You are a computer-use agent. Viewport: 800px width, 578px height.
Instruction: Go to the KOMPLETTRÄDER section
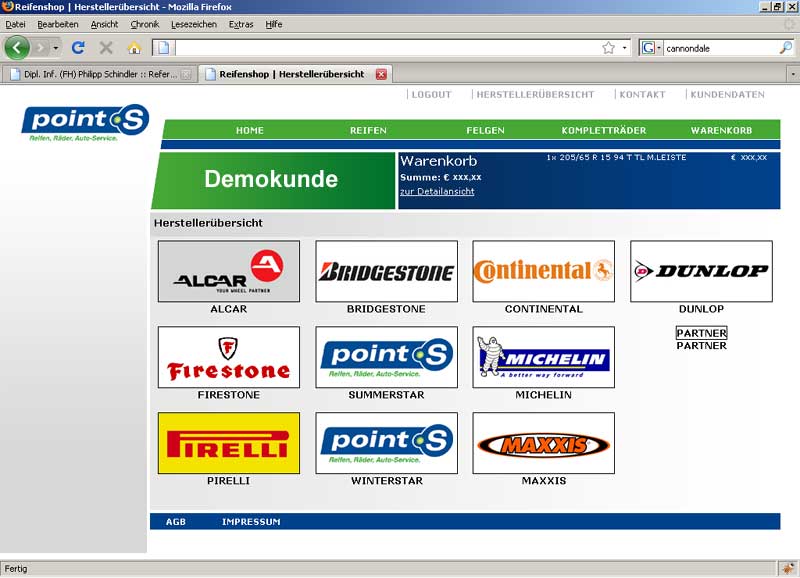coord(603,130)
